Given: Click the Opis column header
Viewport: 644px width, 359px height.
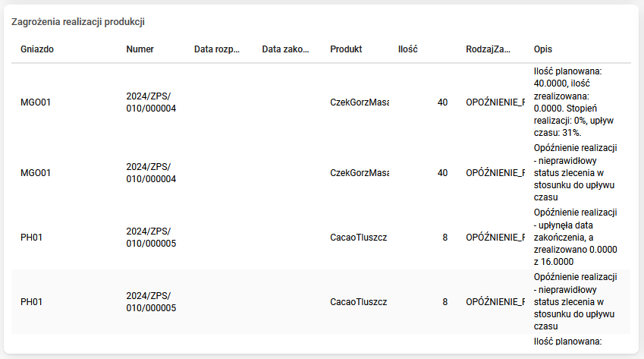Looking at the screenshot, I should tap(543, 49).
